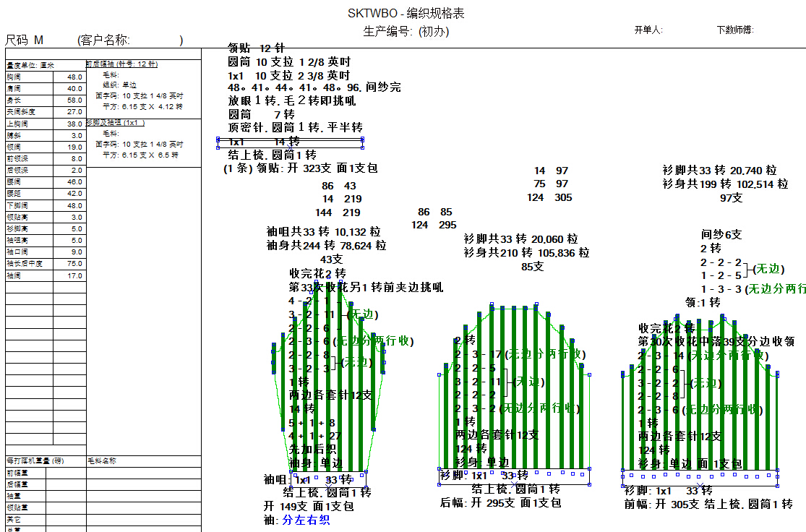Click the empty 袖重 weight cell
The image size is (806, 532).
coord(67,496)
